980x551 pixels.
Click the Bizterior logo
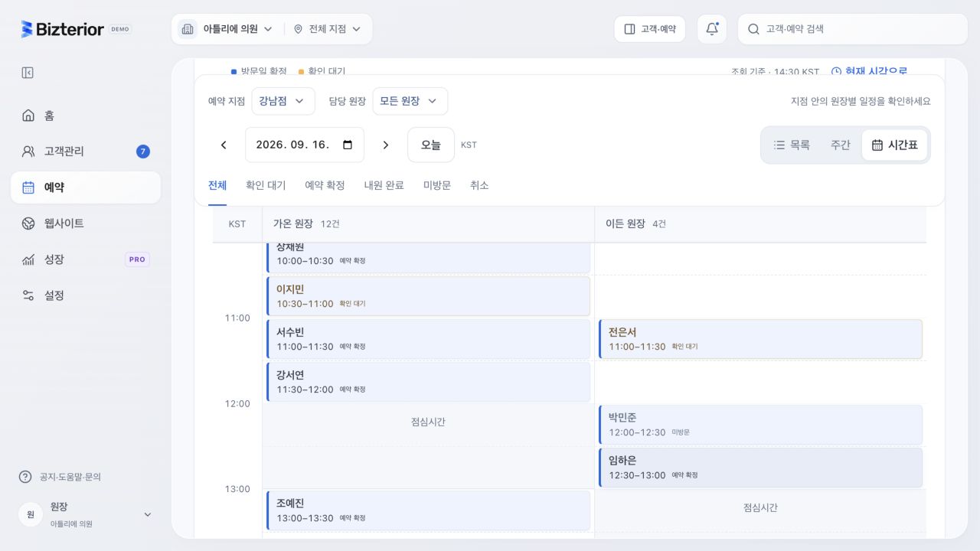pyautogui.click(x=62, y=29)
